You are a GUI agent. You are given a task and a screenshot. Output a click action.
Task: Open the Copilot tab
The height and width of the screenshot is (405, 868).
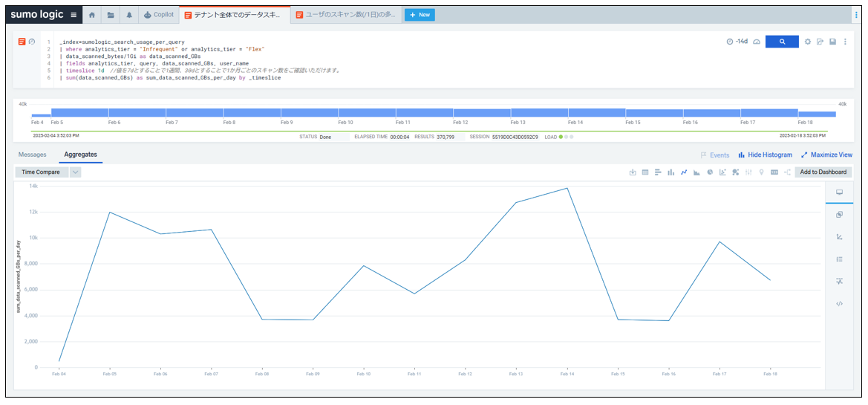159,15
